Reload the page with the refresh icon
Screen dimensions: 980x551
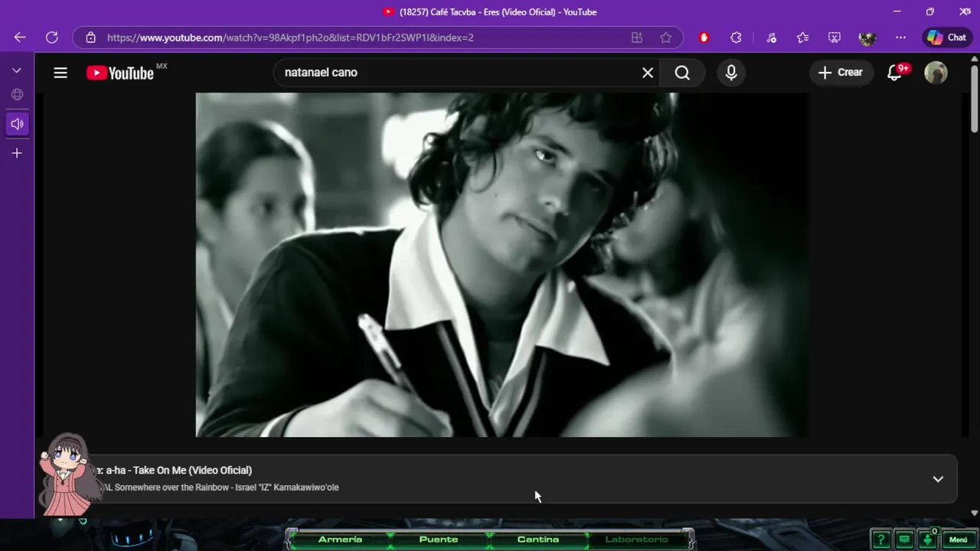[x=52, y=37]
